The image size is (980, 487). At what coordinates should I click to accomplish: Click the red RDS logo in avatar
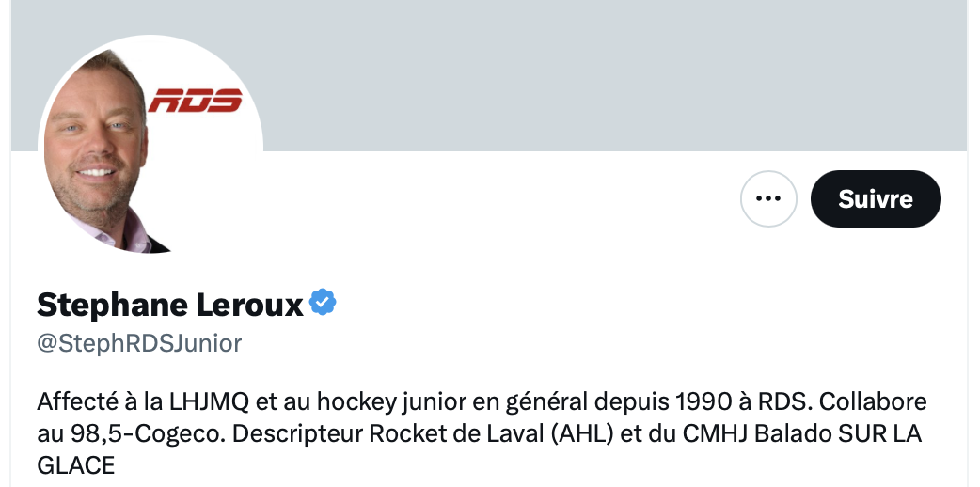pyautogui.click(x=196, y=100)
